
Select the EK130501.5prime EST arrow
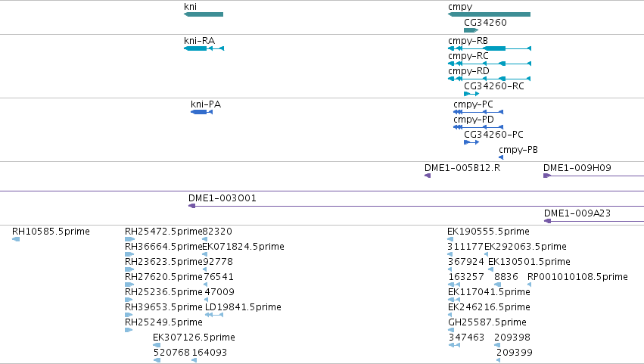point(490,269)
